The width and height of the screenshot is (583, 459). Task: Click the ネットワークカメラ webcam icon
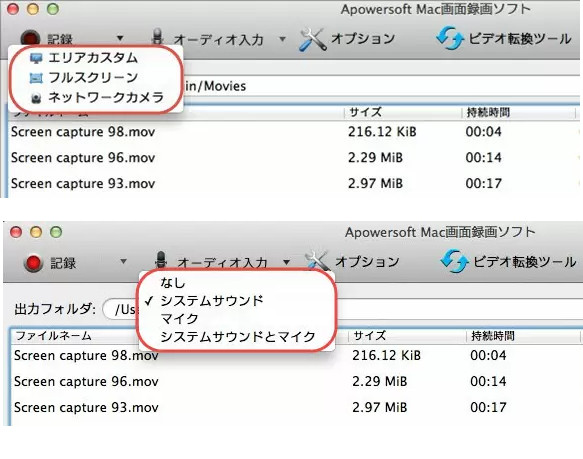(36, 98)
